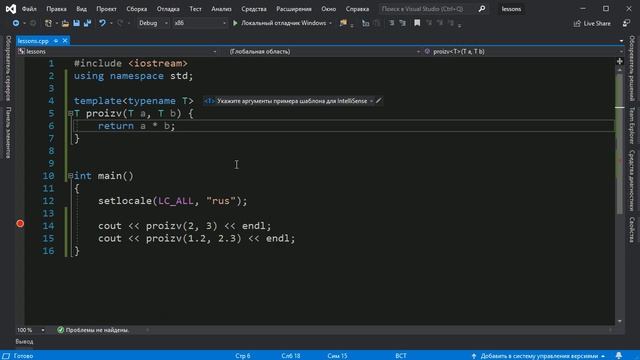
Task: Click the New Project toolbar icon
Action: [x=48, y=23]
